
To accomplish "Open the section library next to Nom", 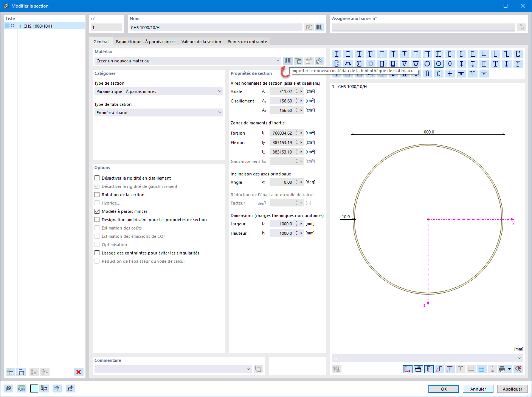I will pos(320,27).
